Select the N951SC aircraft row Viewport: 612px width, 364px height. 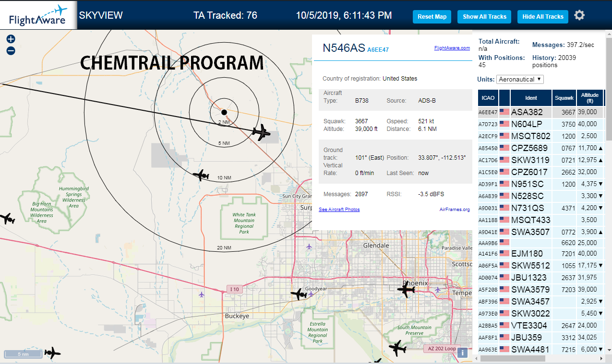pos(540,184)
